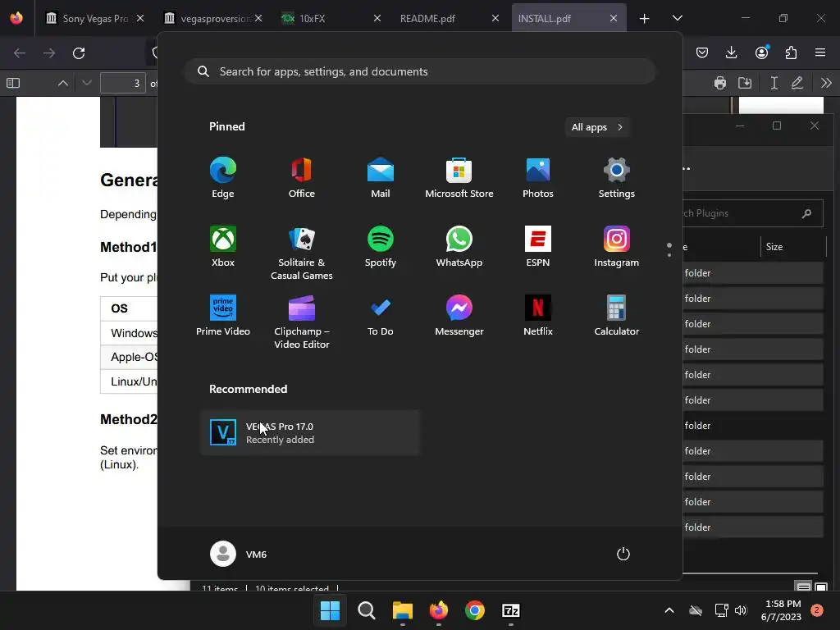This screenshot has width=840, height=630.
Task: Go back in Firefox
Action: tap(20, 53)
